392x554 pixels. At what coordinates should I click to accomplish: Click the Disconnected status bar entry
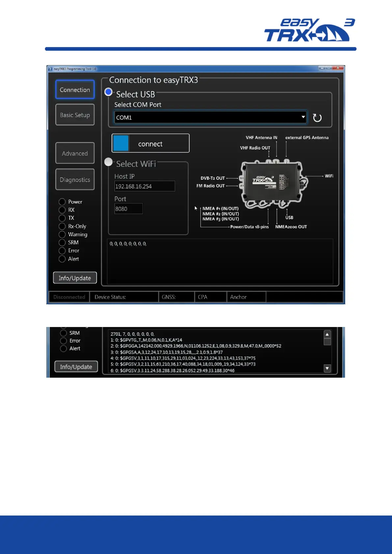69,297
